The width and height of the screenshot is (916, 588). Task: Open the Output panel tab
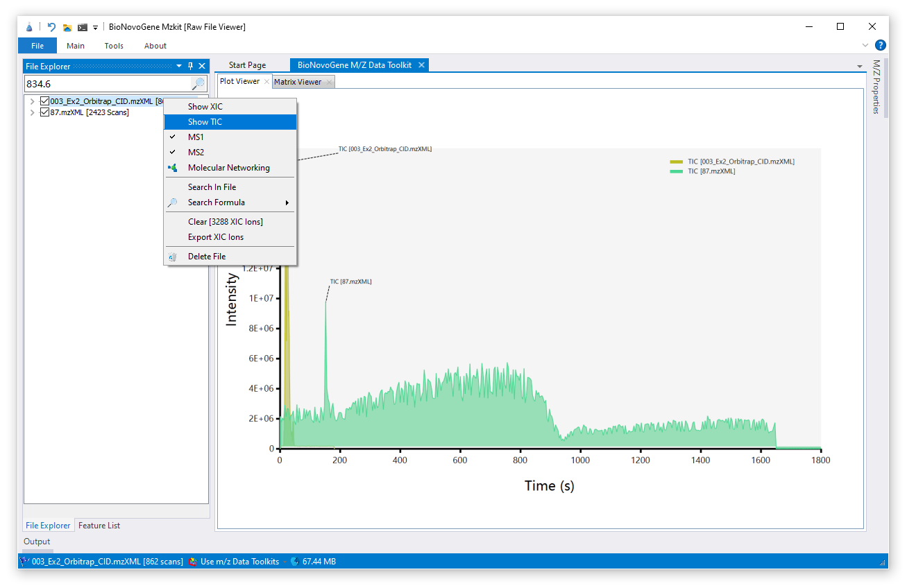pos(37,542)
